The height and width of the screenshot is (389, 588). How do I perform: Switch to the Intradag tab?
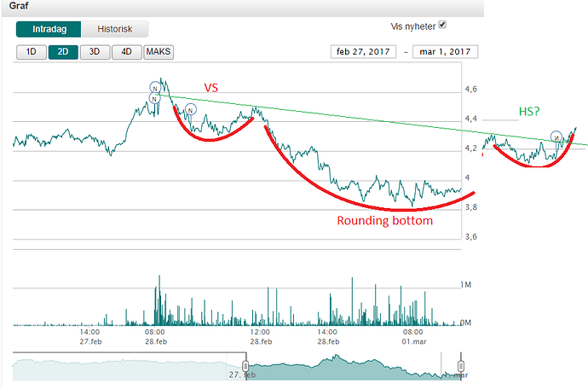click(x=49, y=29)
